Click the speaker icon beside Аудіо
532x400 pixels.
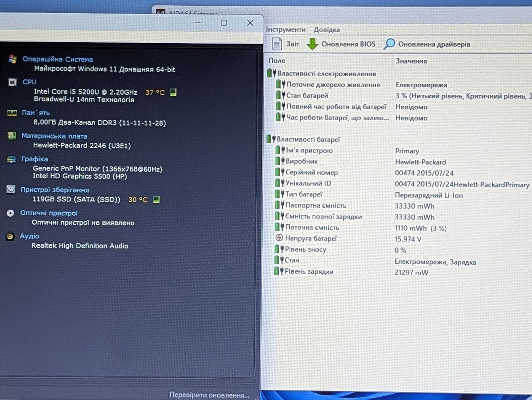point(10,236)
